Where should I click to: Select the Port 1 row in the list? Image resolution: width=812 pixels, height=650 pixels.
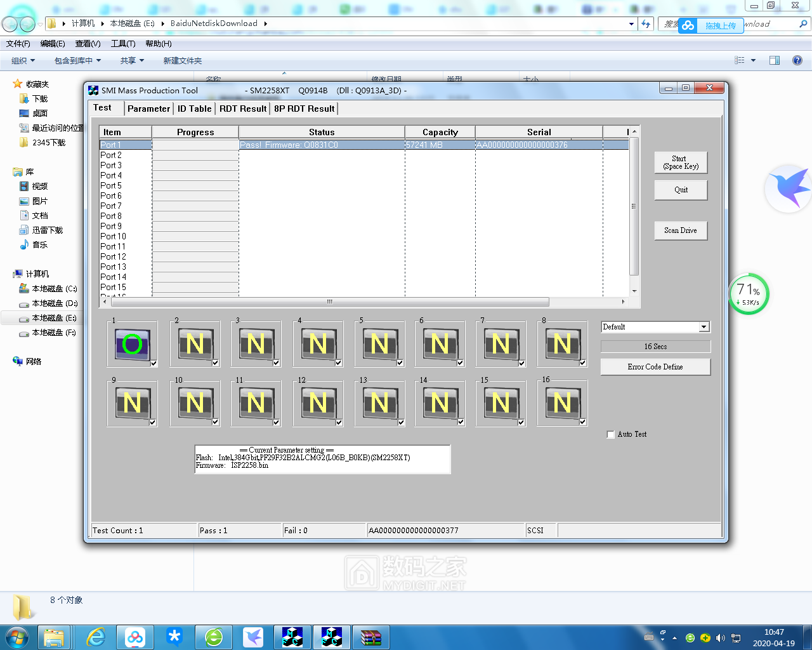364,145
